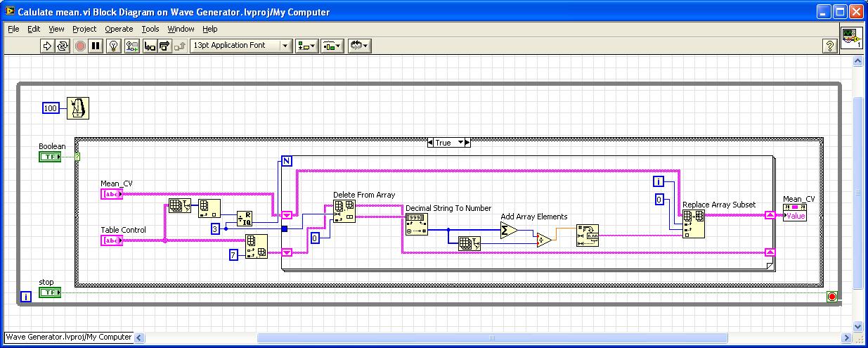Click the upper left shift register
The height and width of the screenshot is (348, 868).
click(287, 214)
